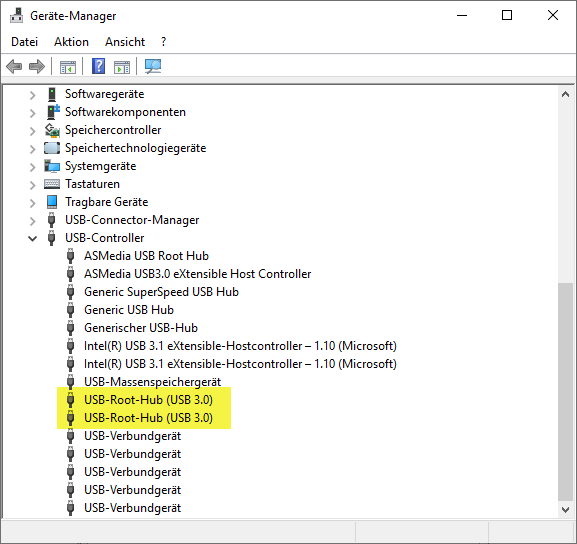The width and height of the screenshot is (577, 544).
Task: Click the Systemgeräte category icon
Action: point(52,166)
